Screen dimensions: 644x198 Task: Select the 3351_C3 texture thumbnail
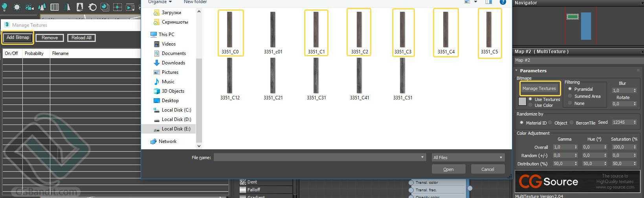coord(403,33)
